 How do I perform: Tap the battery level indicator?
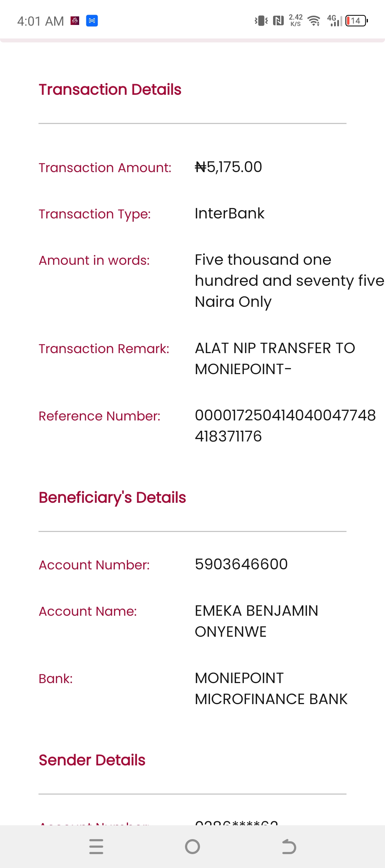click(356, 21)
